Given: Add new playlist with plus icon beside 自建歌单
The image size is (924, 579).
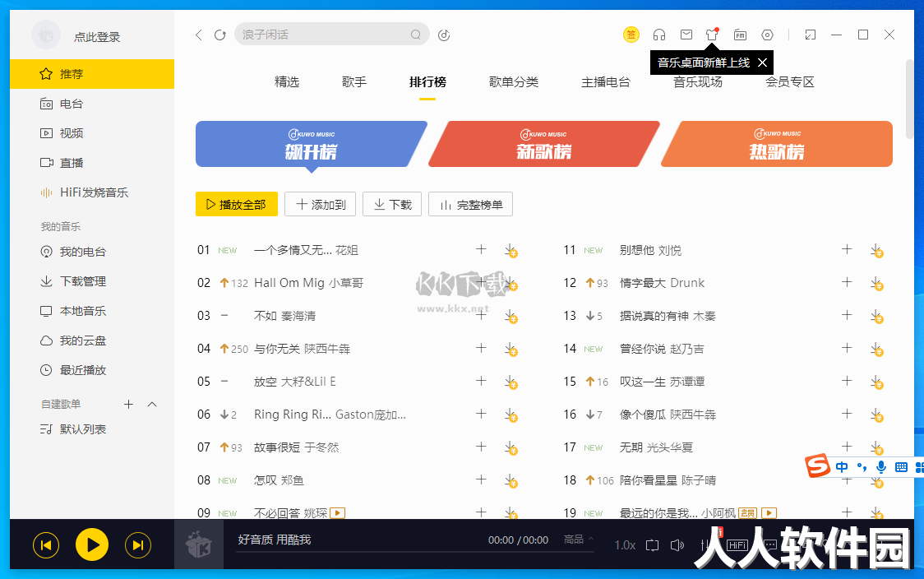Looking at the screenshot, I should click(128, 404).
